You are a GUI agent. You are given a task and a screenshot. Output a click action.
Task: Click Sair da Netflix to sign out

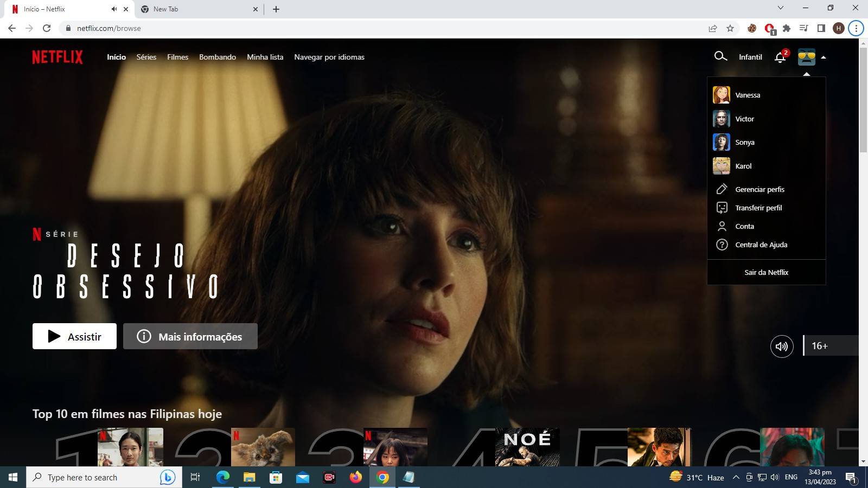pos(767,272)
